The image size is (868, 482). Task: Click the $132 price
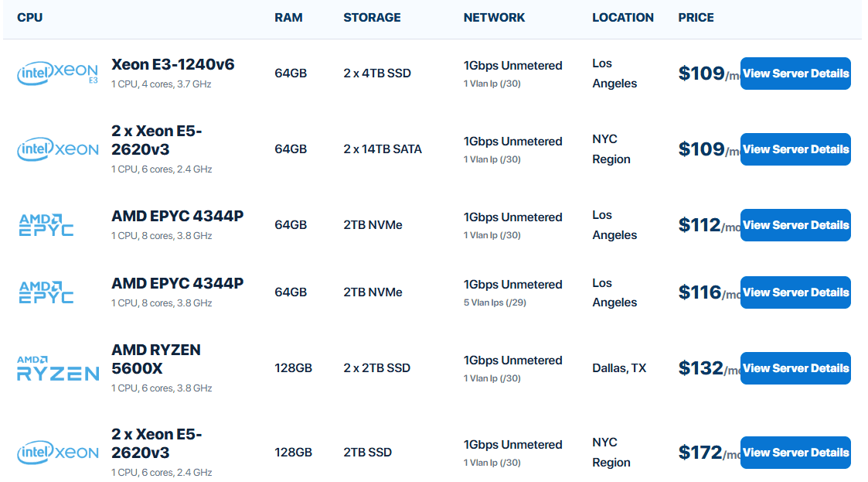pyautogui.click(x=701, y=368)
